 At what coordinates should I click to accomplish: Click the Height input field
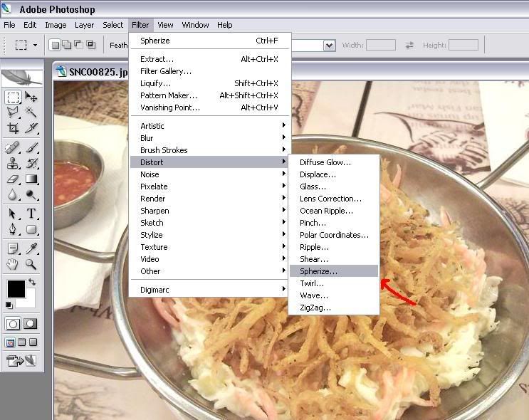coord(463,45)
